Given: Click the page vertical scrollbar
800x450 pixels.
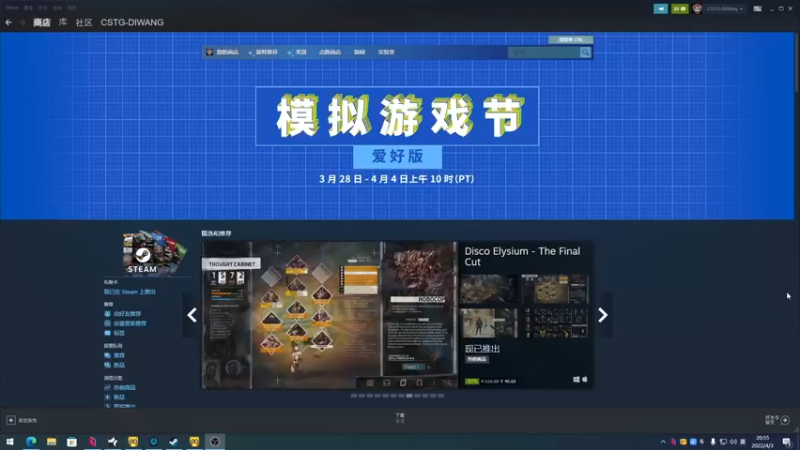Looking at the screenshot, I should tap(797, 61).
